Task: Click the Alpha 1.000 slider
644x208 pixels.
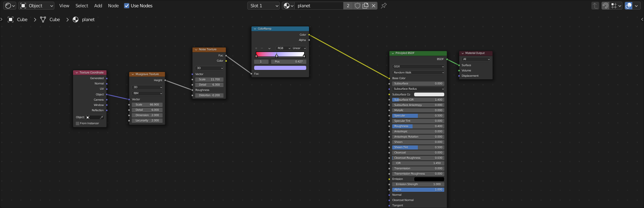Action: tap(418, 190)
